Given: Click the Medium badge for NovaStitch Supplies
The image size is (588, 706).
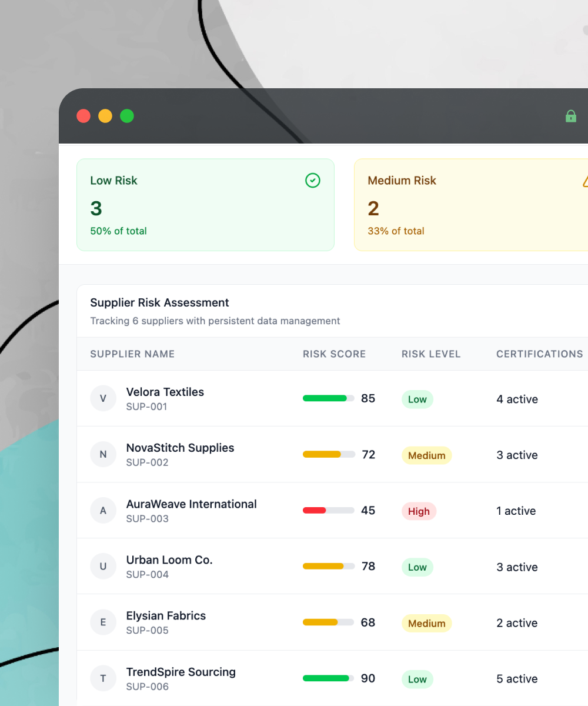Looking at the screenshot, I should 426,455.
